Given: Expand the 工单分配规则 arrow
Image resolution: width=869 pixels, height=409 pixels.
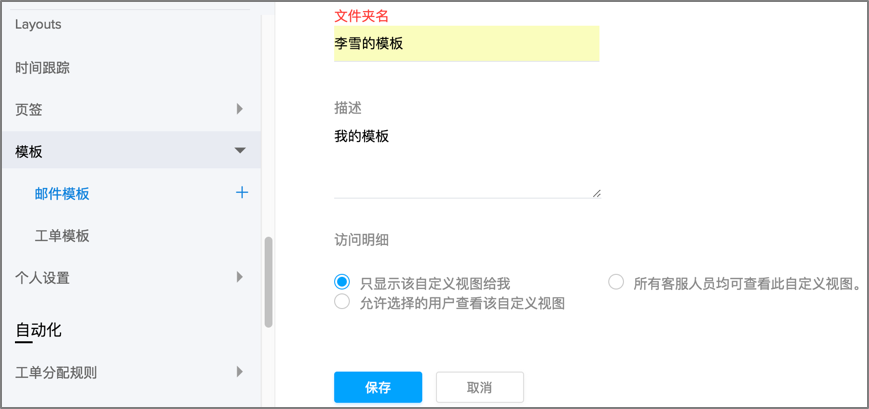Looking at the screenshot, I should point(239,371).
